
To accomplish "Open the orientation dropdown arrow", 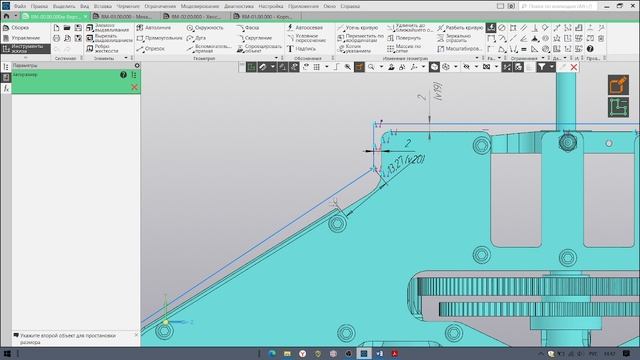I will [423, 67].
